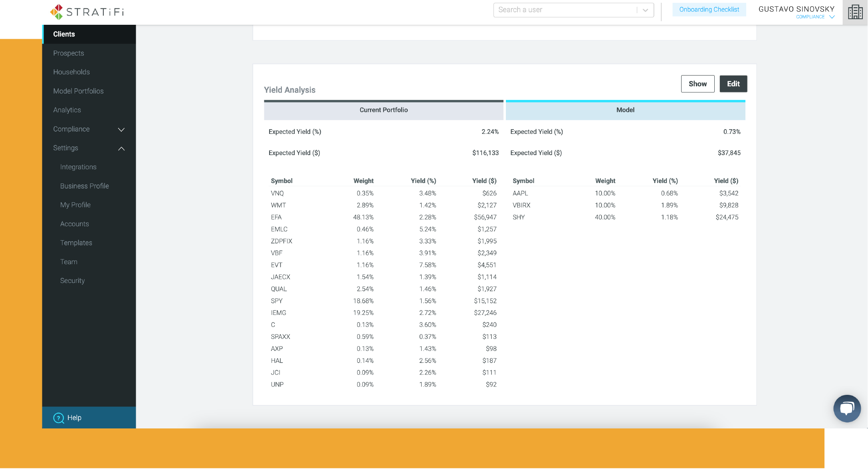Screen dimensions: 868x470
Task: Open Analytics page
Action: pyautogui.click(x=67, y=110)
